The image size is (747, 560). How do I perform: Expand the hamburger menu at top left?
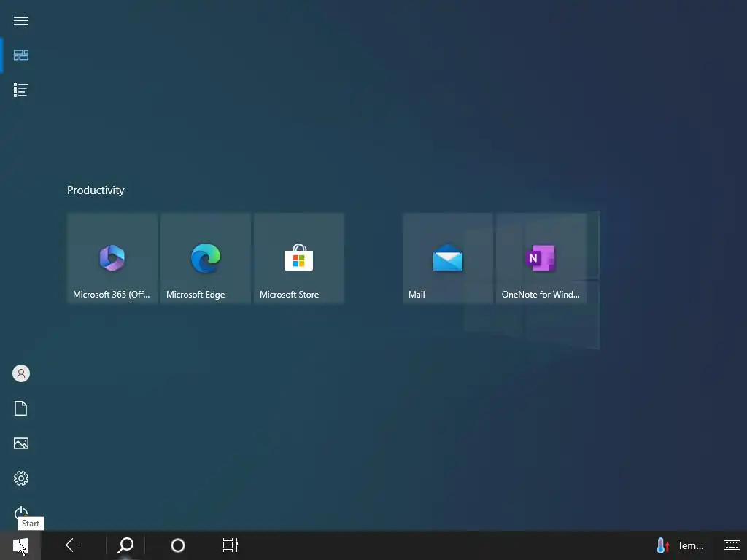tap(21, 20)
